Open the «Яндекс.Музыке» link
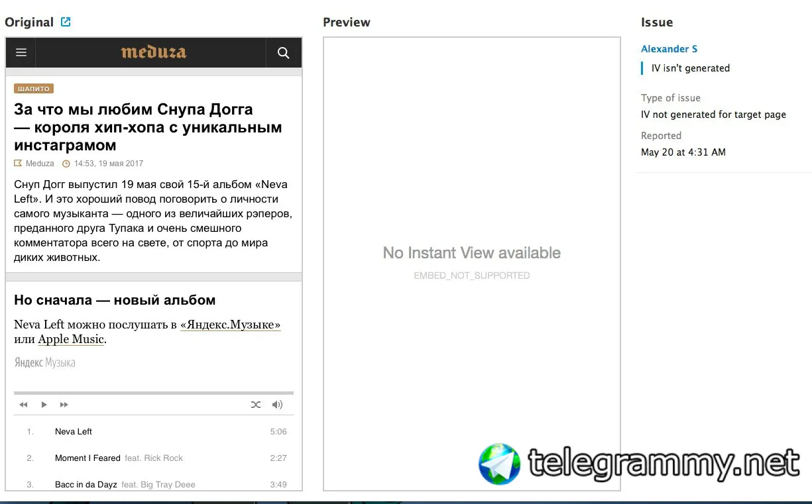 coord(231,325)
